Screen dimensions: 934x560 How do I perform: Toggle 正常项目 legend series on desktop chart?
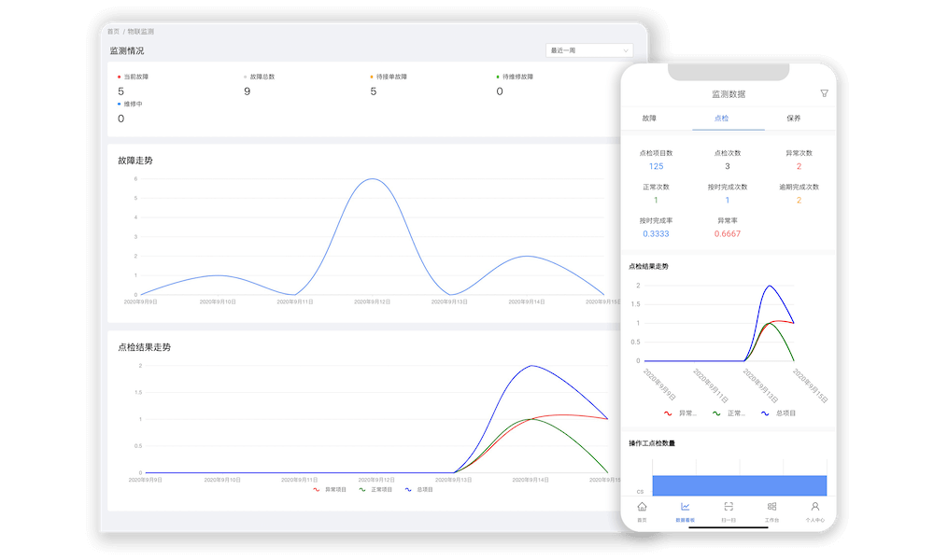[x=375, y=489]
